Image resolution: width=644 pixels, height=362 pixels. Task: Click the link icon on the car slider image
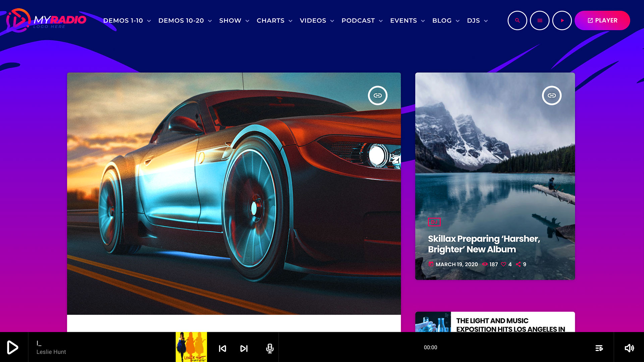click(378, 95)
